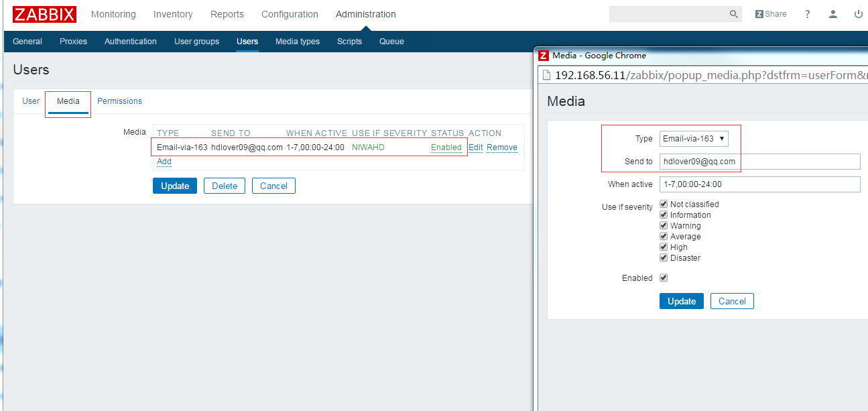Click Update in the Media popup
868x411 pixels.
coord(682,301)
